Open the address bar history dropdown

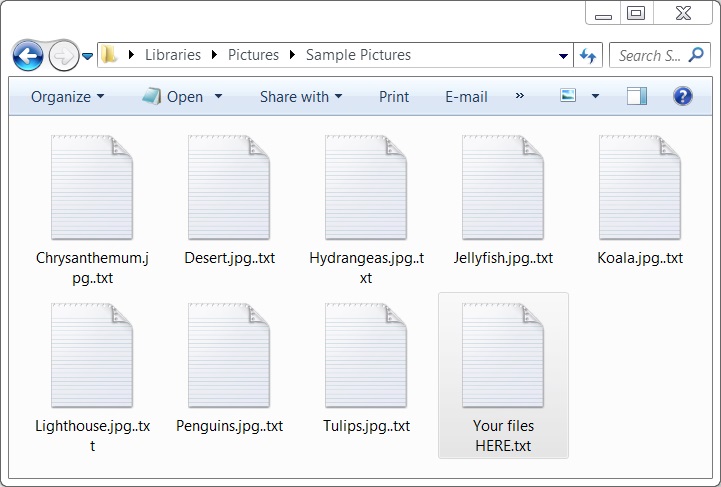(563, 56)
